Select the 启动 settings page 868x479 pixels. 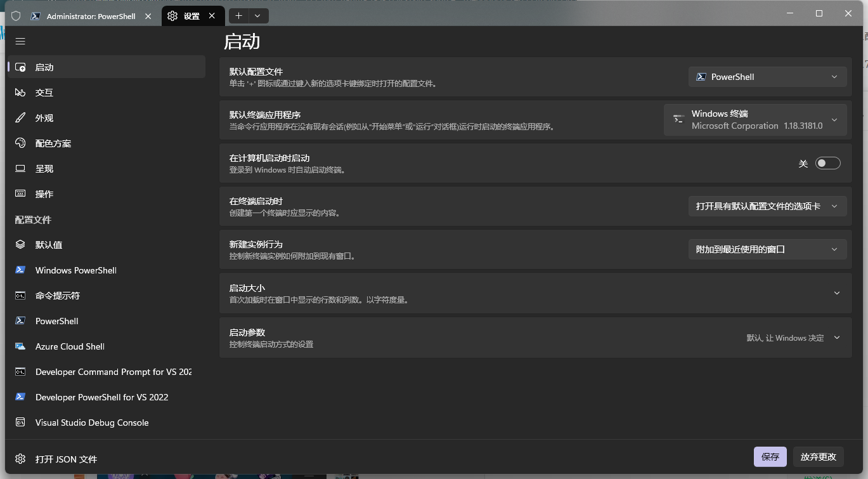pos(107,67)
